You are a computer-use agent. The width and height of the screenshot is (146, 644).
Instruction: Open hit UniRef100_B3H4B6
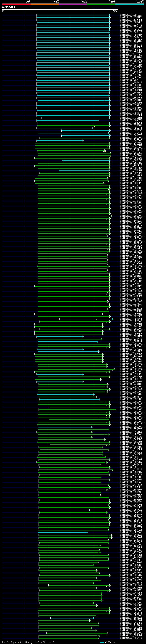(x=131, y=20)
